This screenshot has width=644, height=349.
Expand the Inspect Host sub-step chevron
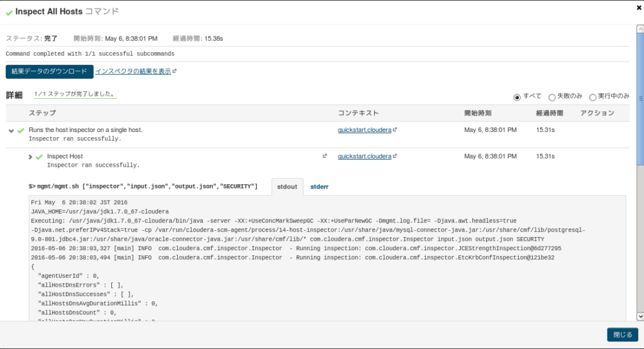[30, 157]
